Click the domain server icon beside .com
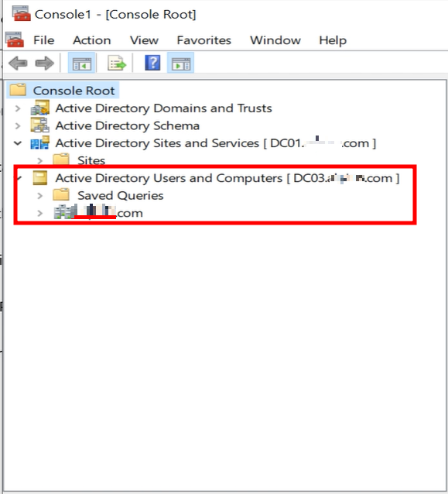The height and width of the screenshot is (494, 448). pos(65,212)
